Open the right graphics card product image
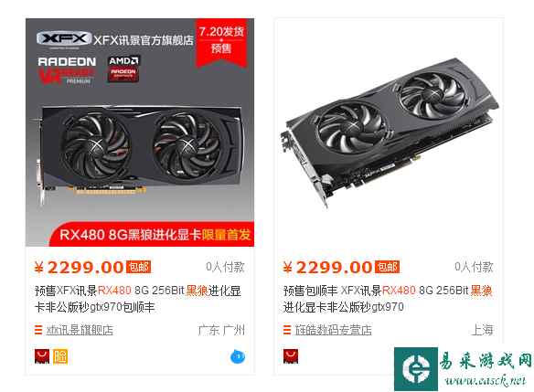The image size is (534, 392). coord(389,132)
